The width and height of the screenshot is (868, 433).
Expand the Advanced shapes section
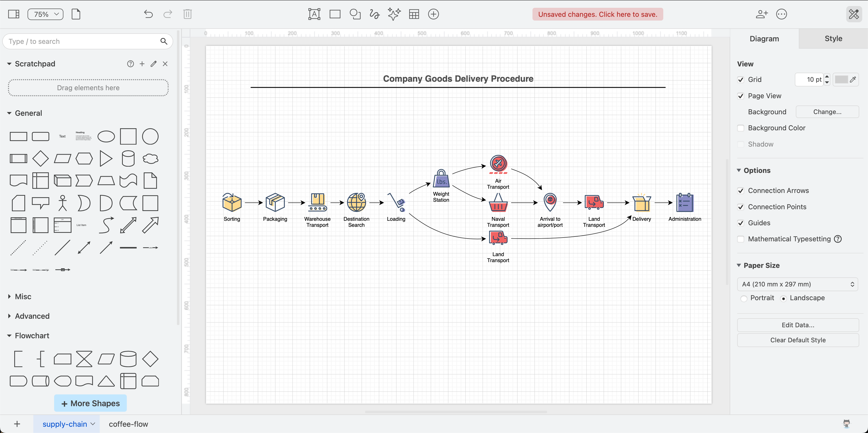click(9, 316)
